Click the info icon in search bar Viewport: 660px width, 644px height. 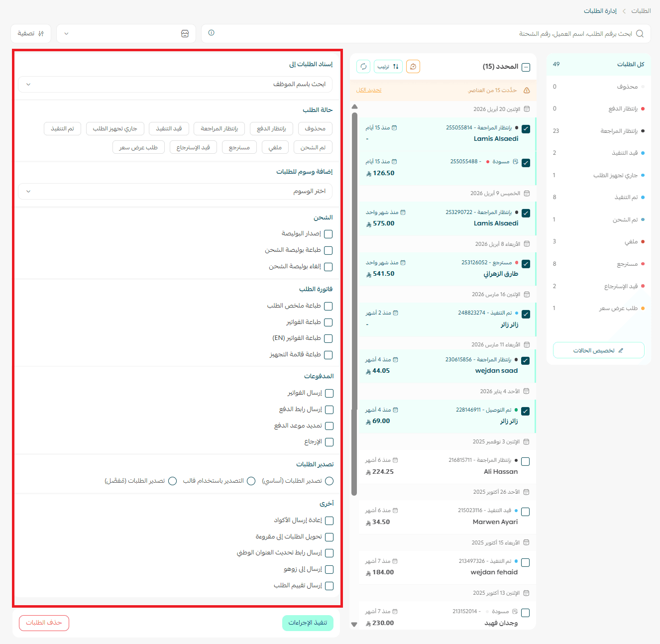point(212,33)
